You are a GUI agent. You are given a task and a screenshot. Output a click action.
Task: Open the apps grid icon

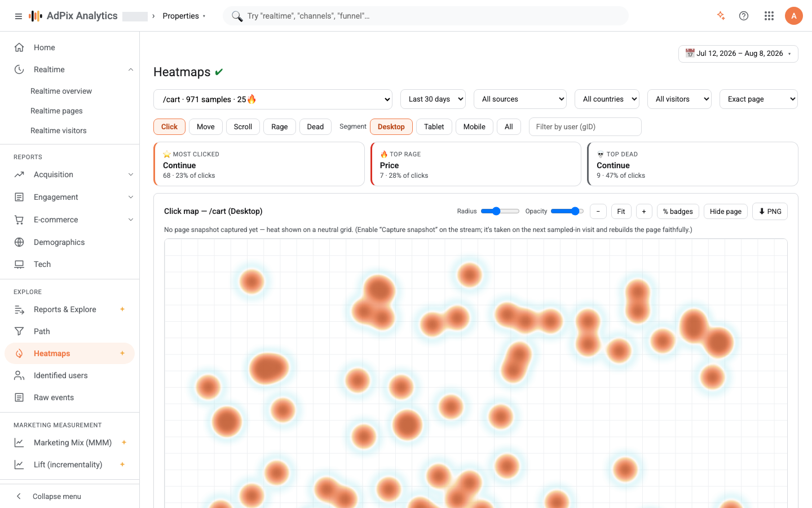click(x=769, y=16)
